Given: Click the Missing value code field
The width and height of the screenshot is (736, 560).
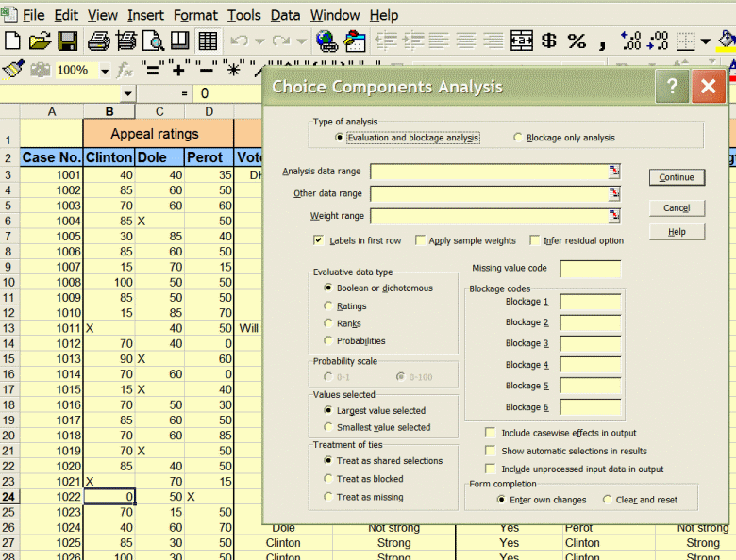Looking at the screenshot, I should point(590,269).
